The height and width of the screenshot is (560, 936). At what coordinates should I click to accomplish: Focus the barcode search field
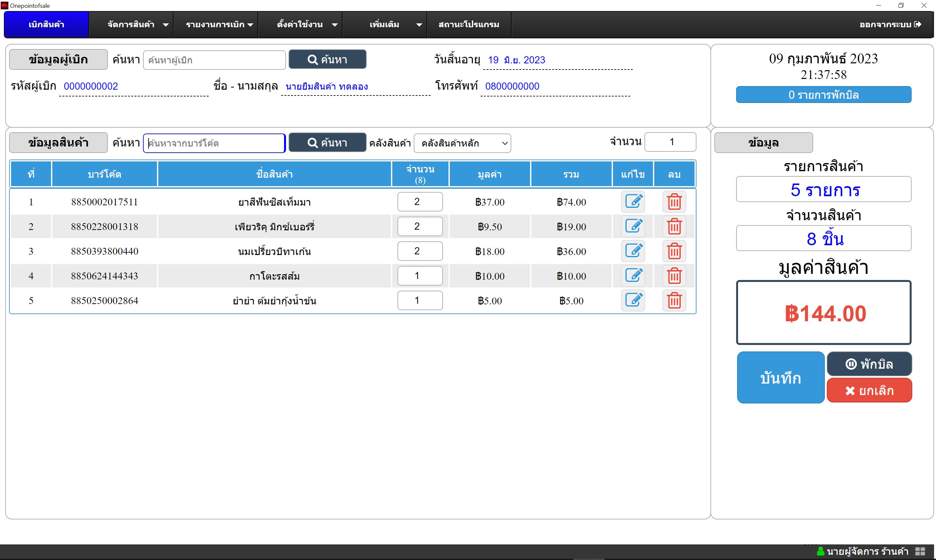coord(214,143)
